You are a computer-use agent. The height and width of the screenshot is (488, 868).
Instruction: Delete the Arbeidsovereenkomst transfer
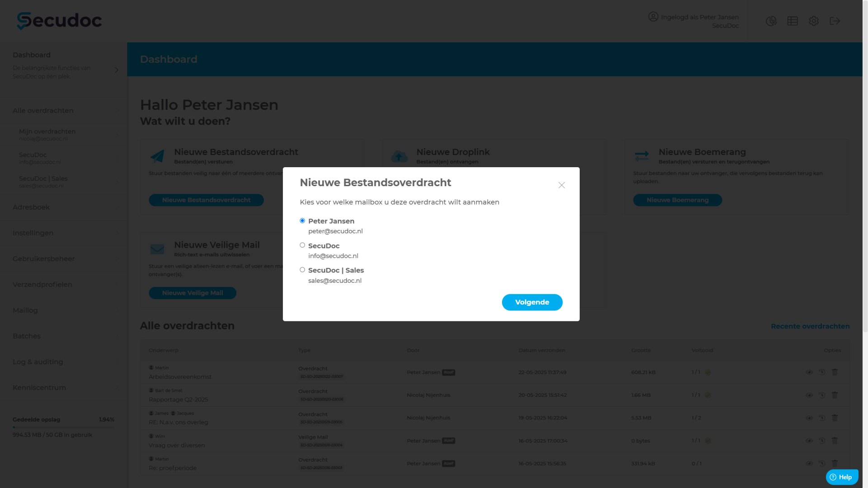click(x=835, y=372)
